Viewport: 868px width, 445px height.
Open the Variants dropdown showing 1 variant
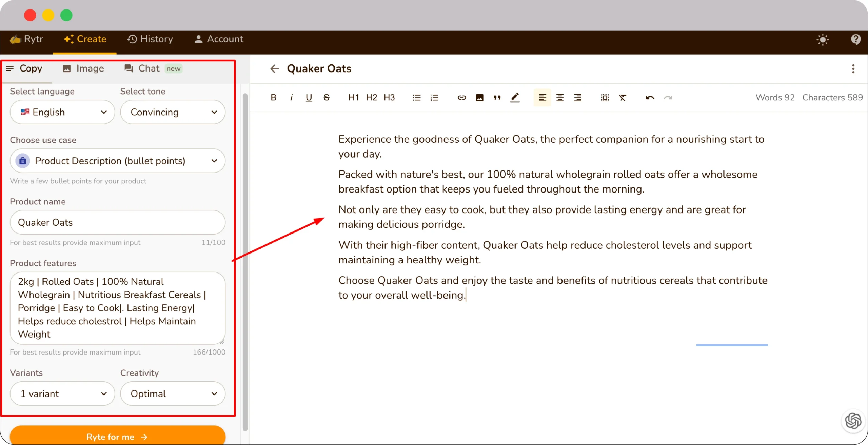pos(62,394)
